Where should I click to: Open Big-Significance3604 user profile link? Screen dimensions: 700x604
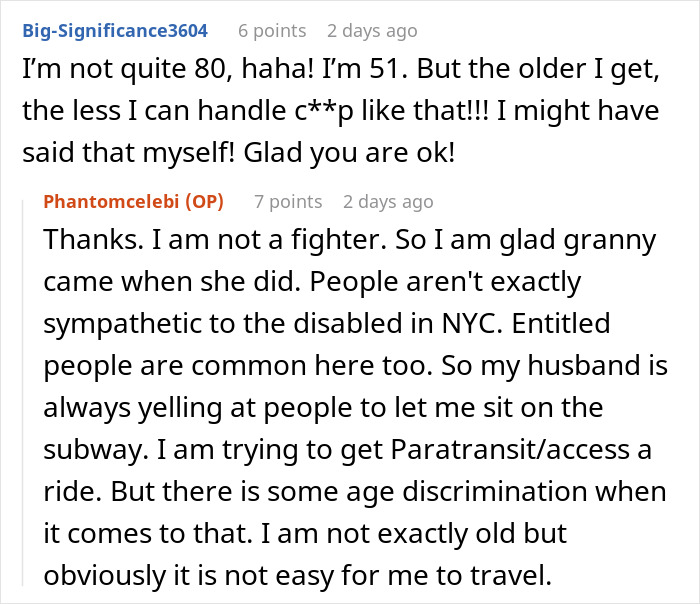point(115,31)
